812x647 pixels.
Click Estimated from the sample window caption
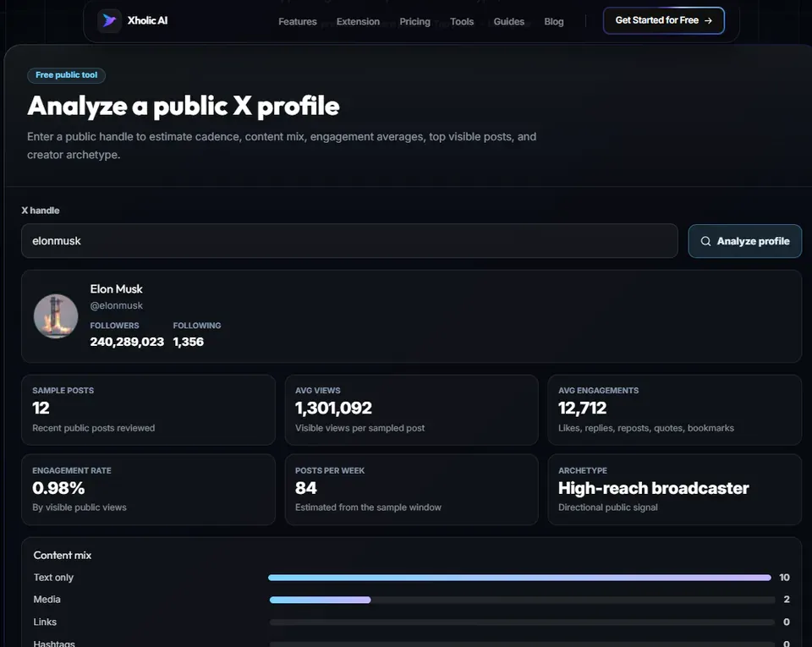pyautogui.click(x=368, y=507)
